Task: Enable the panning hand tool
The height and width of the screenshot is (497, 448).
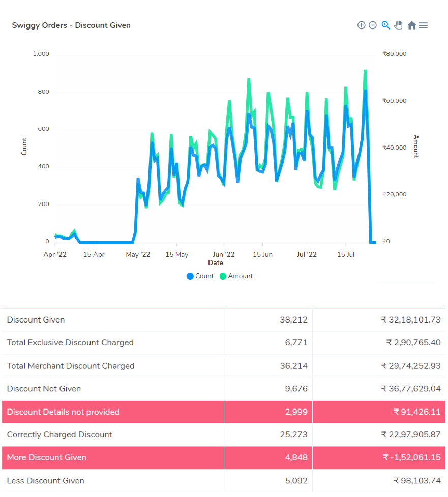Action: coord(398,25)
